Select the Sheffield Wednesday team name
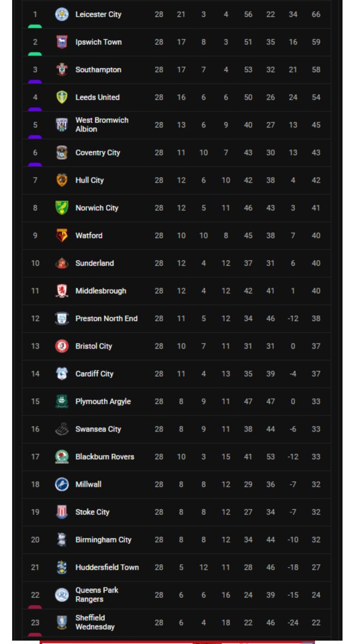 (x=95, y=622)
